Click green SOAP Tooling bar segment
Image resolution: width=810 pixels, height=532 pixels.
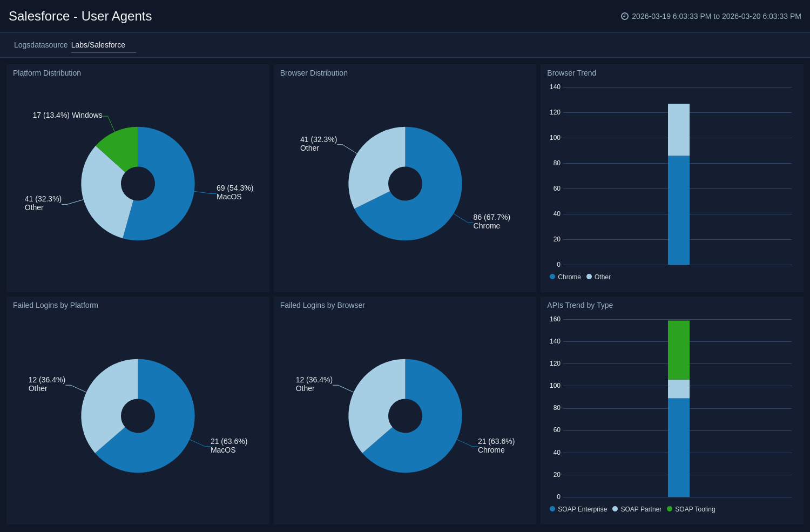[x=678, y=350]
